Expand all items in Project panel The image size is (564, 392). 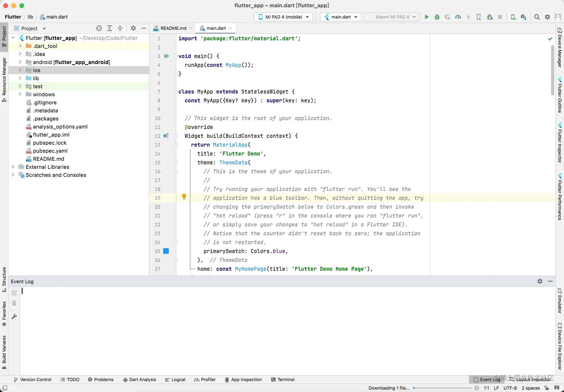109,28
